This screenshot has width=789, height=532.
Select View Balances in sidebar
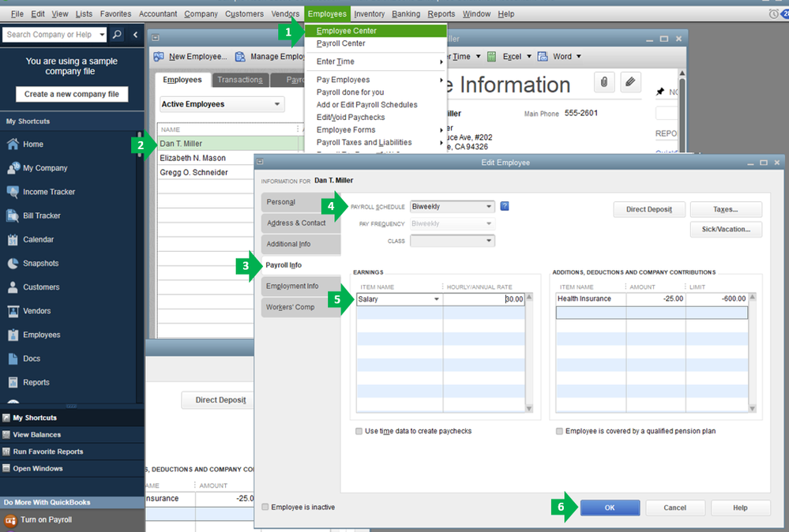coord(36,434)
